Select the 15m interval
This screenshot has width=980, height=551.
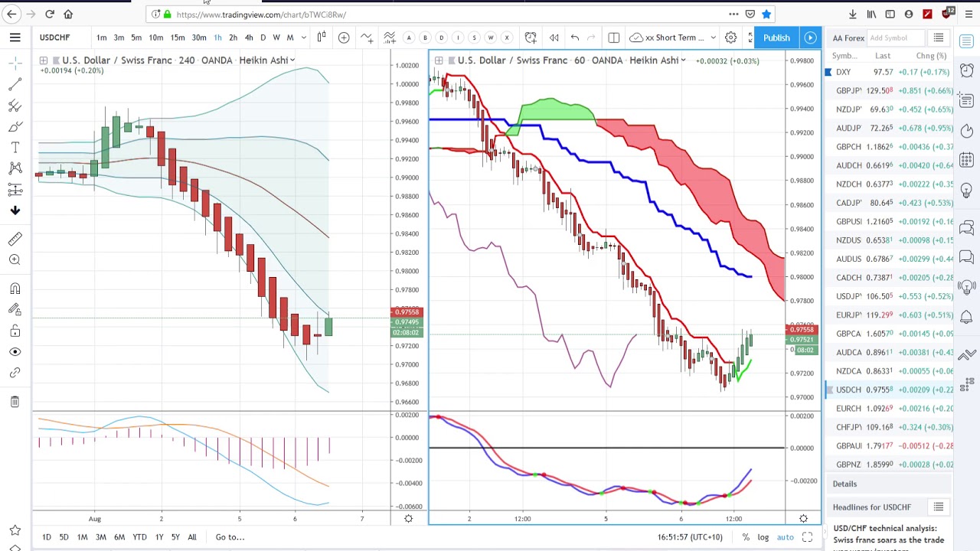pyautogui.click(x=177, y=37)
